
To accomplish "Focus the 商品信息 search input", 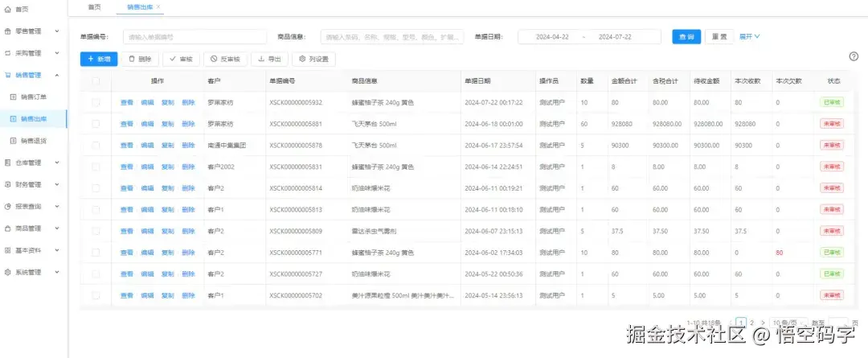I will click(x=392, y=36).
